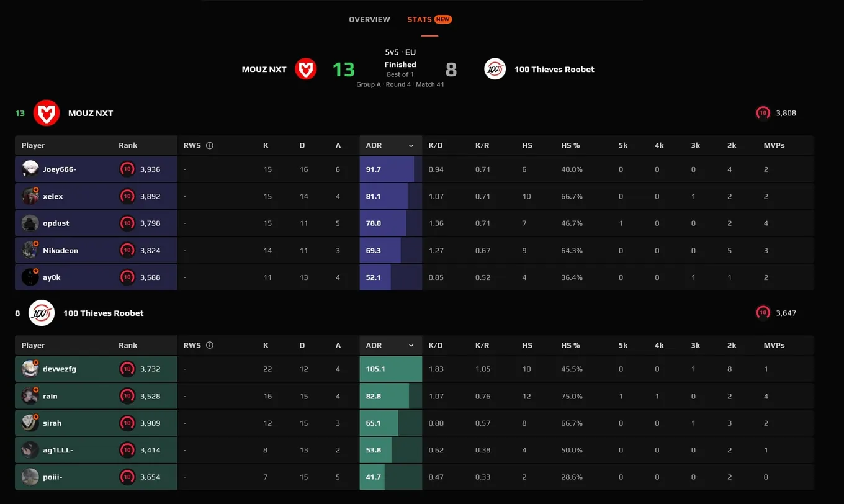The width and height of the screenshot is (844, 504).
Task: Open opdust player avatar
Action: 30,223
